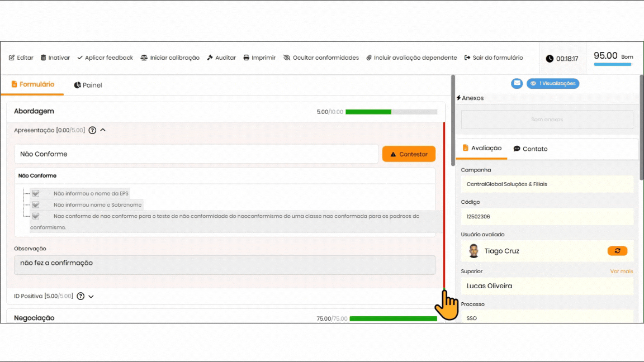Switch to the Painel tab
This screenshot has width=644, height=362.
pos(88,85)
